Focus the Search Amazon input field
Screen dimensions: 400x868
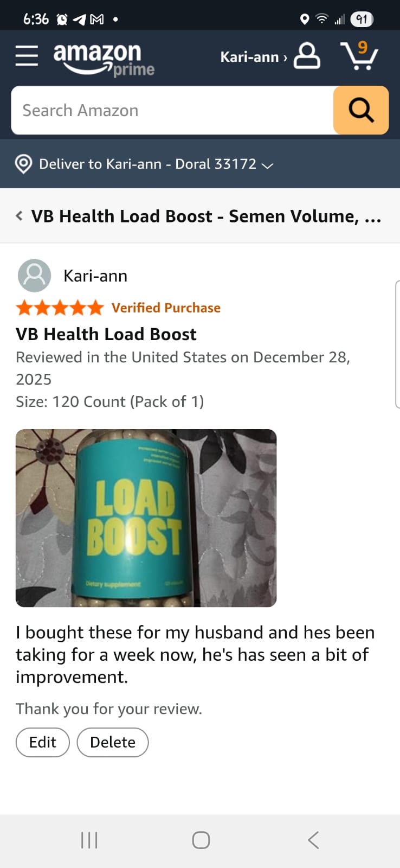[172, 110]
